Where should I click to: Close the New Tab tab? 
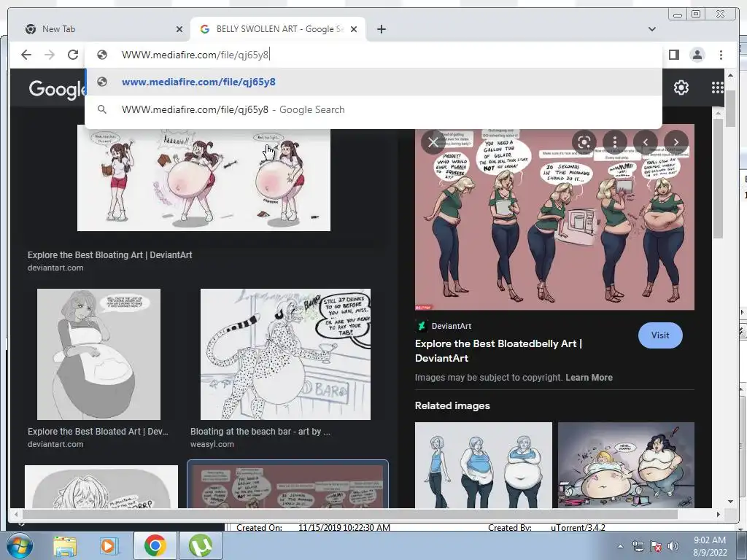[x=179, y=29]
